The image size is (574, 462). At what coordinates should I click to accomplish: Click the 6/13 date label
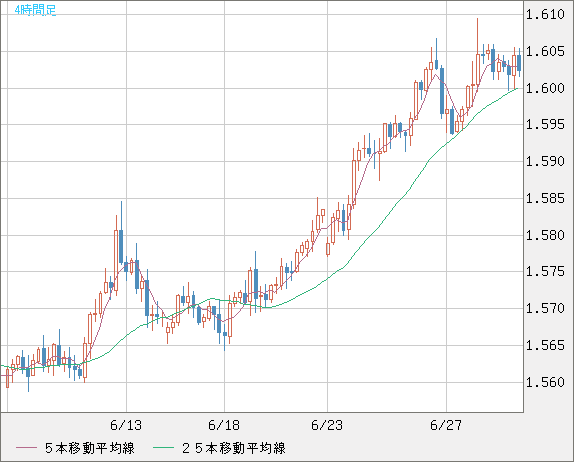pyautogui.click(x=126, y=425)
